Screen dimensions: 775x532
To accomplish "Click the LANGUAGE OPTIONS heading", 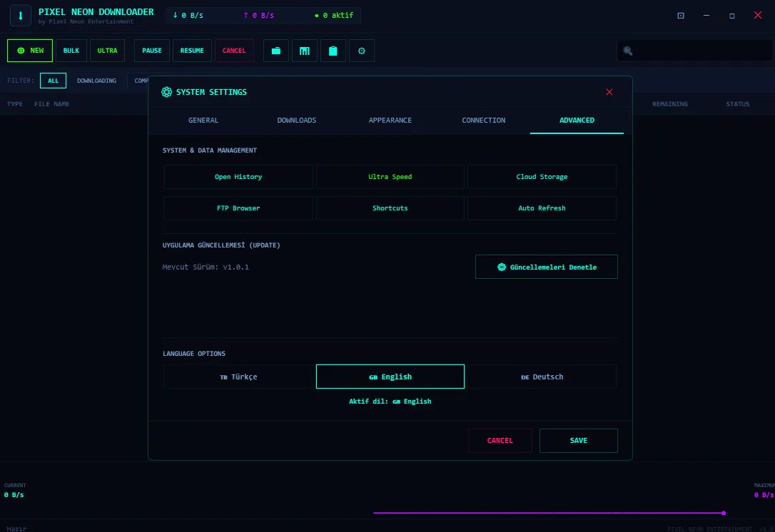I will (x=194, y=353).
